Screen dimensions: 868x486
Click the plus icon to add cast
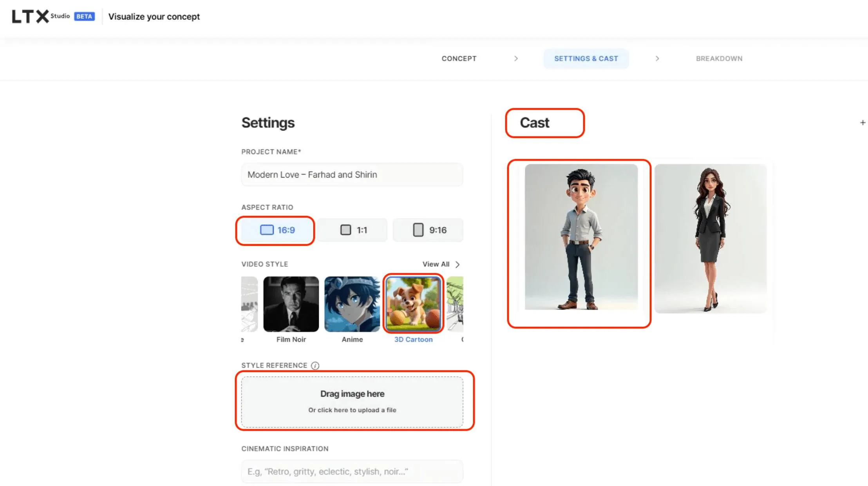pyautogui.click(x=863, y=123)
